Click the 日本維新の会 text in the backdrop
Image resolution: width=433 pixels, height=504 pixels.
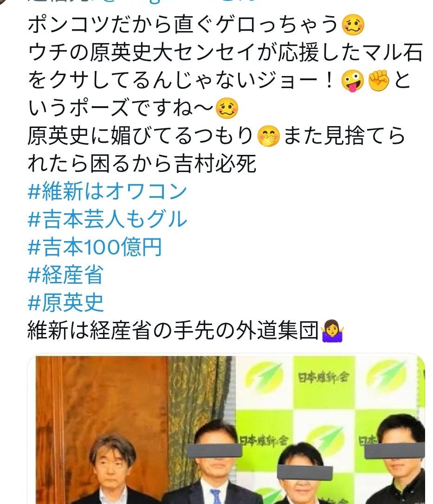[x=323, y=377]
